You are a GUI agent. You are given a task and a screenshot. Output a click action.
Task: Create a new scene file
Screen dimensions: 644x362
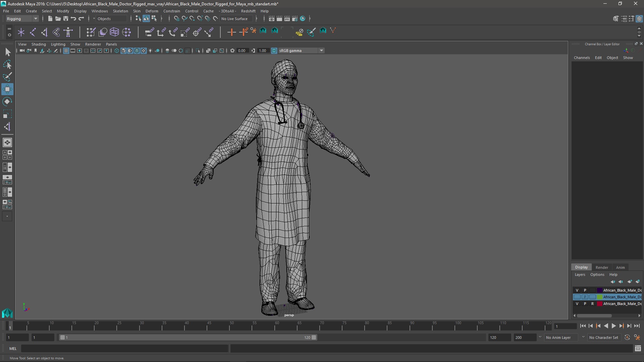tap(50, 19)
